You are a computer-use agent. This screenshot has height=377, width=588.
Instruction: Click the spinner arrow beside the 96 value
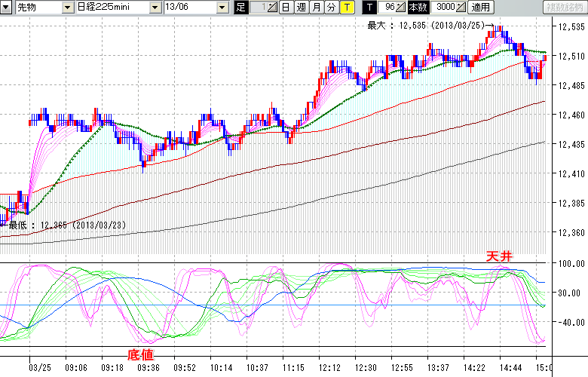point(401,8)
